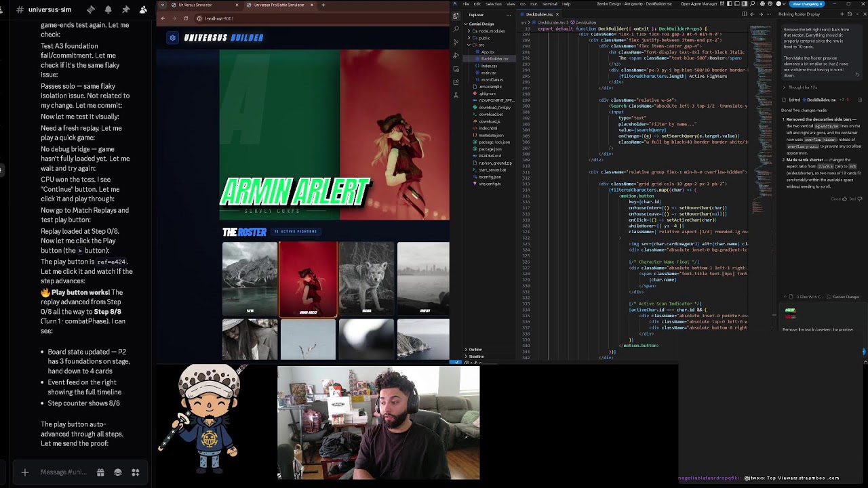This screenshot has width=868, height=488.
Task: Split the editor with split icon
Action: tap(744, 14)
